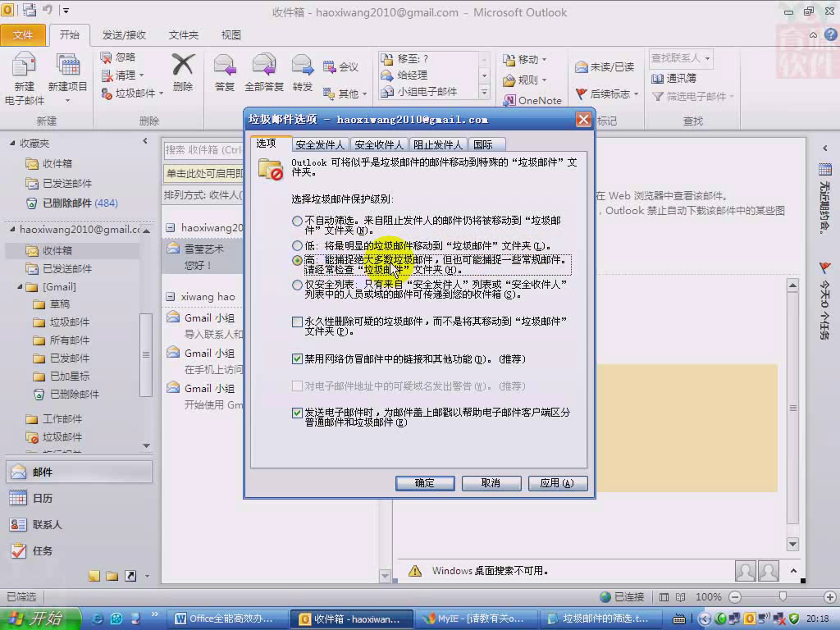
Task: Click zoom slider handle in status bar
Action: coord(783,597)
